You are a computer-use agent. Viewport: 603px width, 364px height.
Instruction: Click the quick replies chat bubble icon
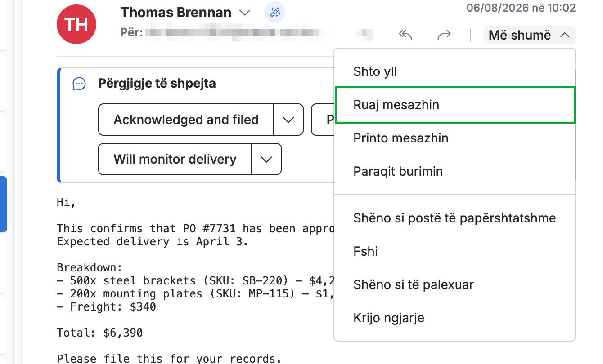(x=79, y=84)
